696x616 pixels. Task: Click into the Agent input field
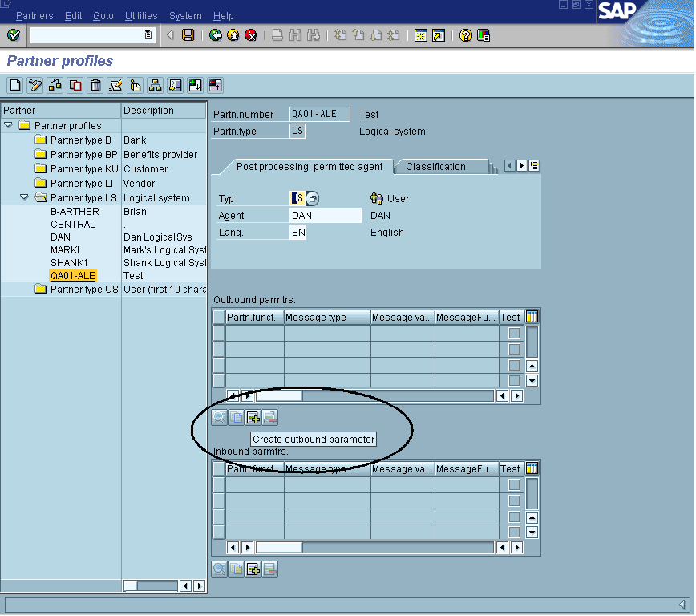(x=326, y=216)
